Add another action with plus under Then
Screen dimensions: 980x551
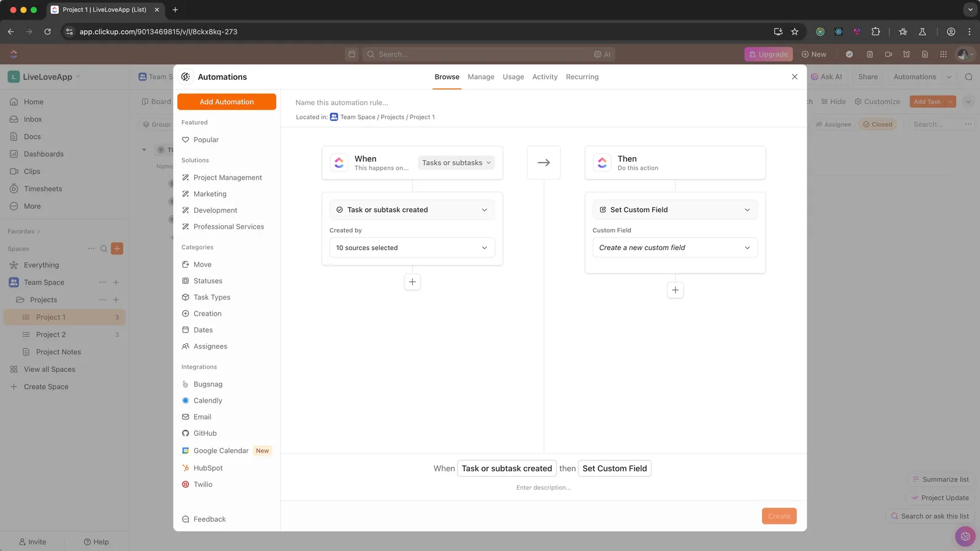pos(675,290)
